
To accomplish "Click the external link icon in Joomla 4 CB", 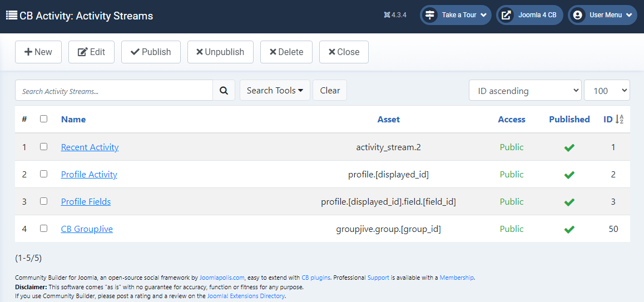I will (x=507, y=15).
